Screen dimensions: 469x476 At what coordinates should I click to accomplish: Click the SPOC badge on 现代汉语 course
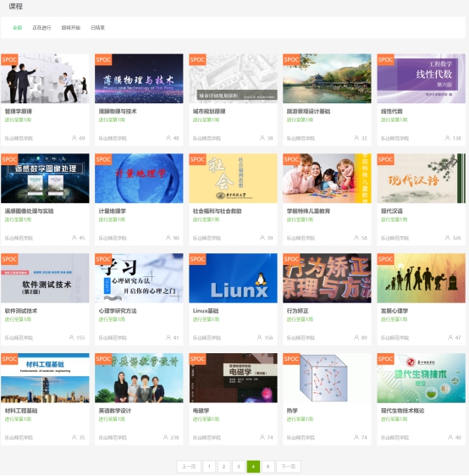click(x=385, y=159)
